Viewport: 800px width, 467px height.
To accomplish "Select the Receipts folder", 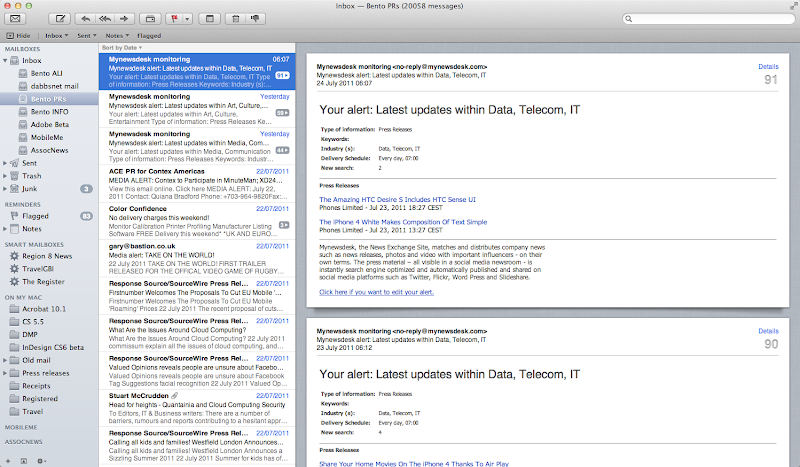I will click(49, 386).
